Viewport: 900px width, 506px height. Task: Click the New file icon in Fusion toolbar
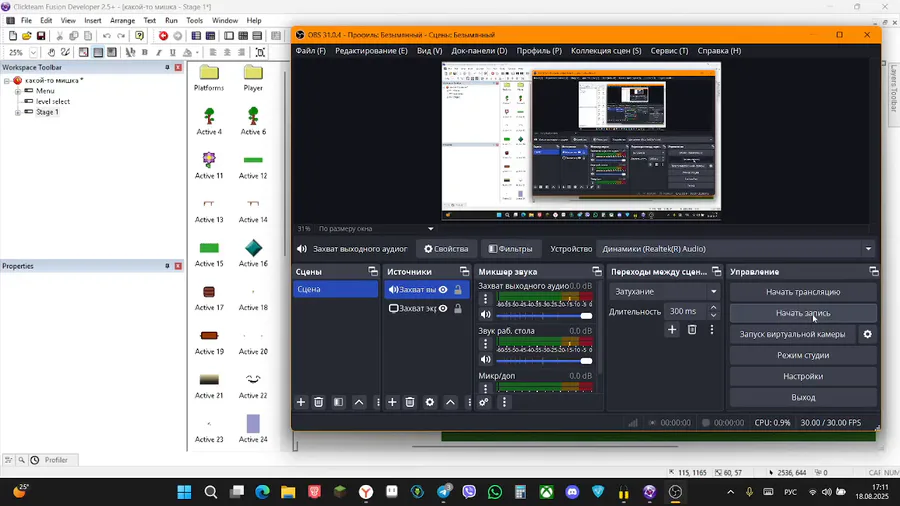(13, 36)
